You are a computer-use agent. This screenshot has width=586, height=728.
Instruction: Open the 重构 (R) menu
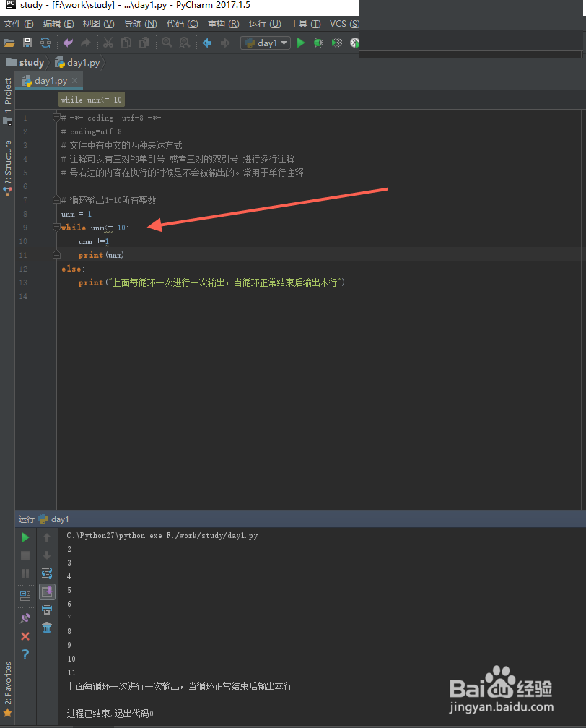(x=223, y=24)
